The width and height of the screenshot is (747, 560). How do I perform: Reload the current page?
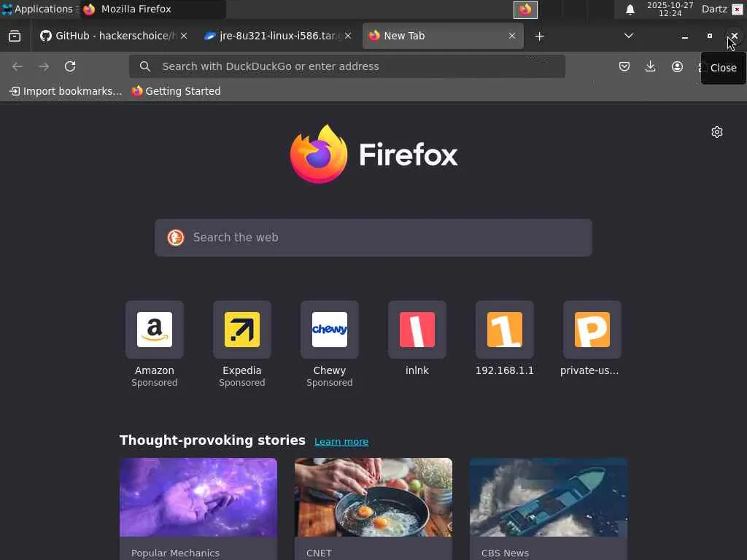click(x=70, y=66)
